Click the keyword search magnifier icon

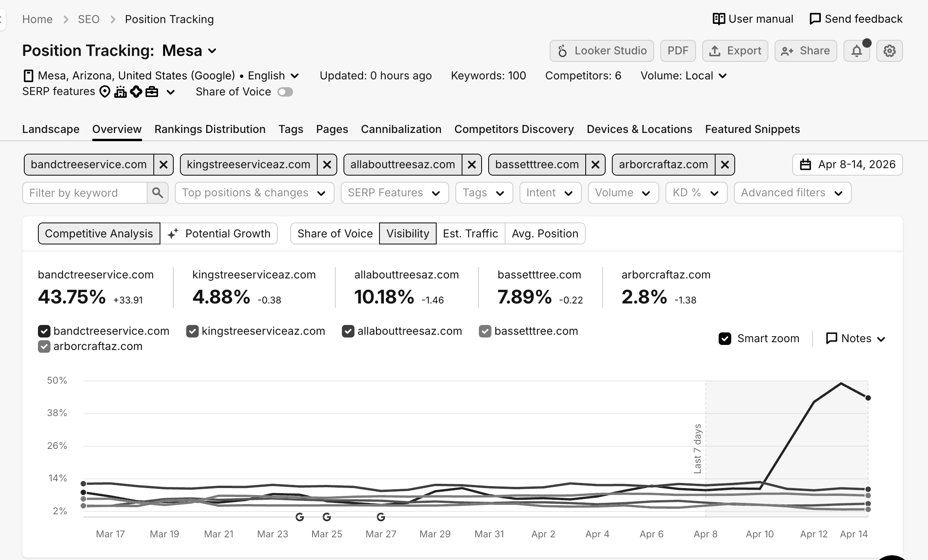point(158,193)
